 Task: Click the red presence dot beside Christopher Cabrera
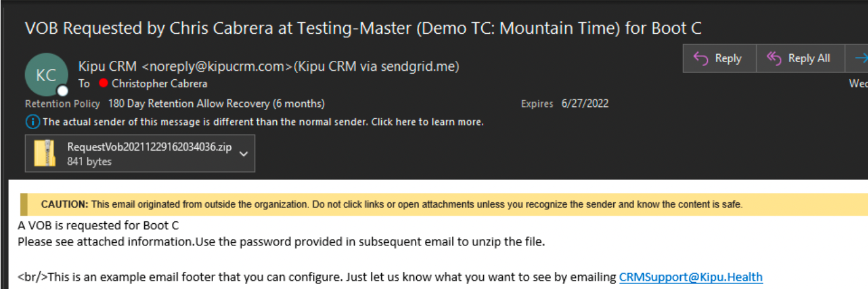point(103,84)
